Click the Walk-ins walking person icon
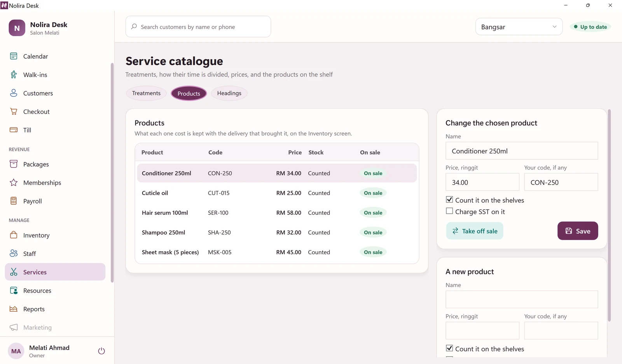The height and width of the screenshot is (364, 622). pyautogui.click(x=14, y=75)
